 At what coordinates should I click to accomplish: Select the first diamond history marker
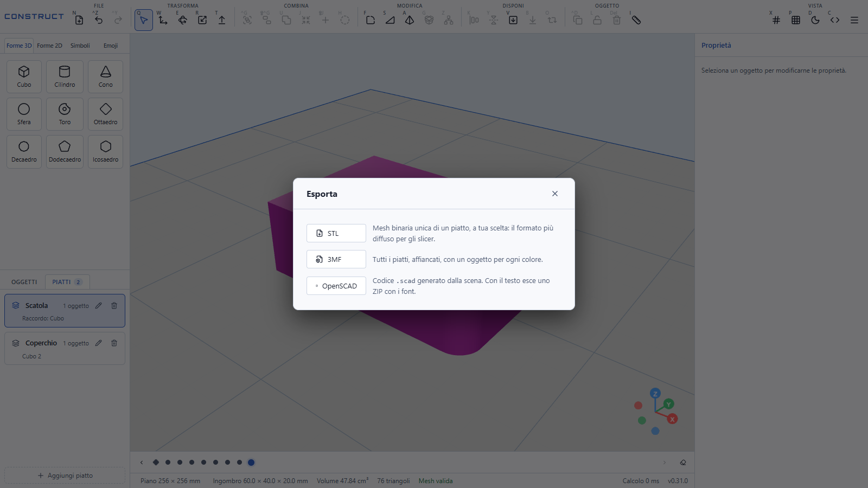pos(156,463)
